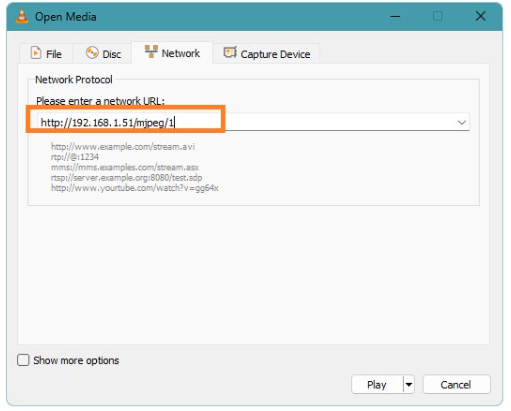Click the 'Show more options' label text

coord(76,360)
